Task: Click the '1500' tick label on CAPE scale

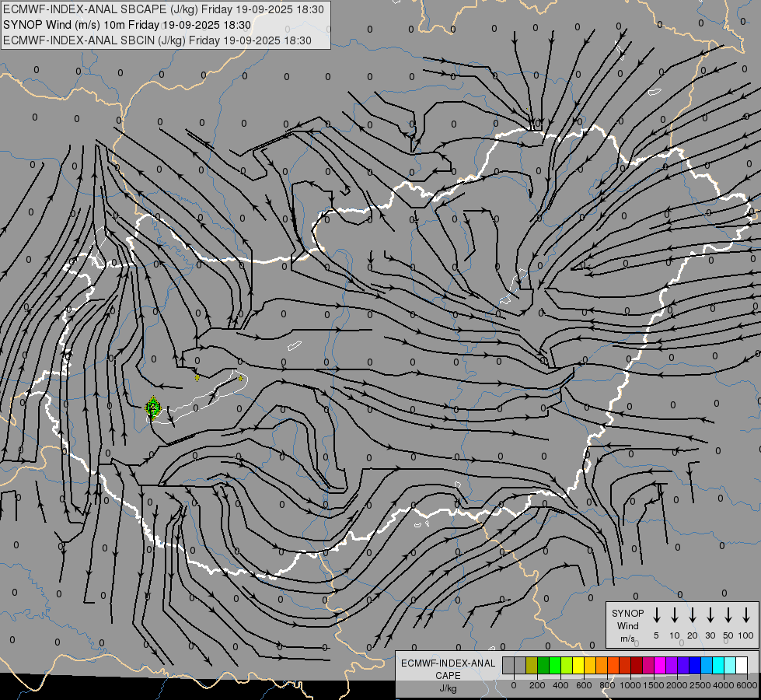Action: point(653,685)
